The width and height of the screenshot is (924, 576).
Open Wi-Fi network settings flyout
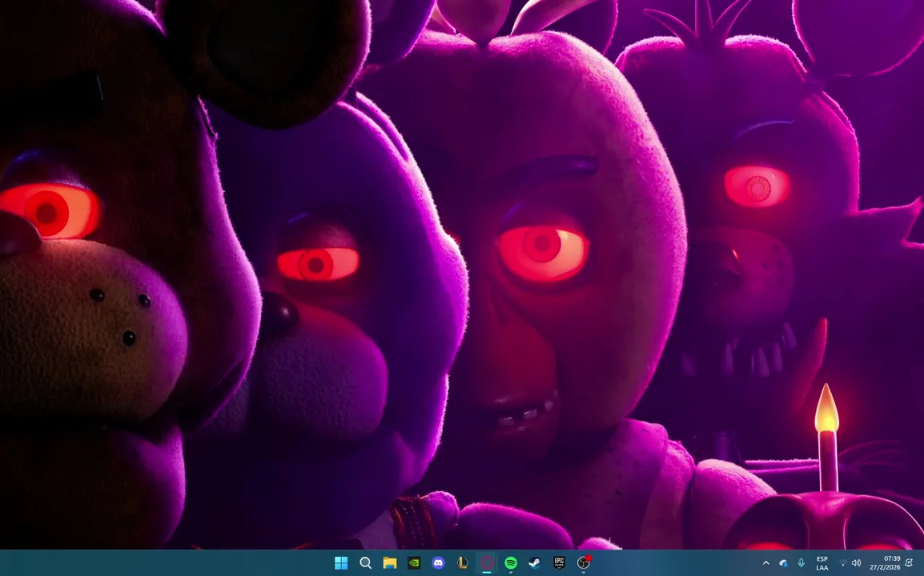pos(843,563)
